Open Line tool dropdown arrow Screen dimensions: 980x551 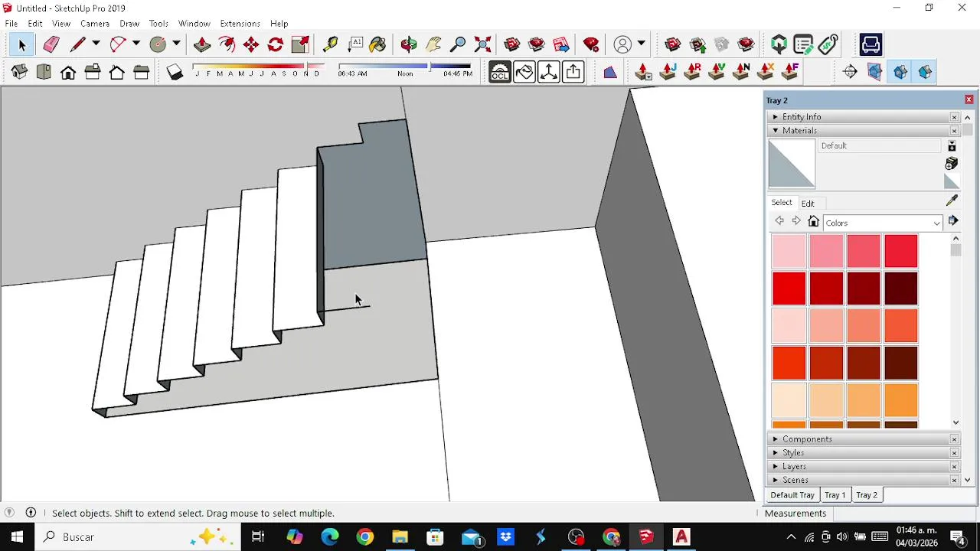pos(96,44)
